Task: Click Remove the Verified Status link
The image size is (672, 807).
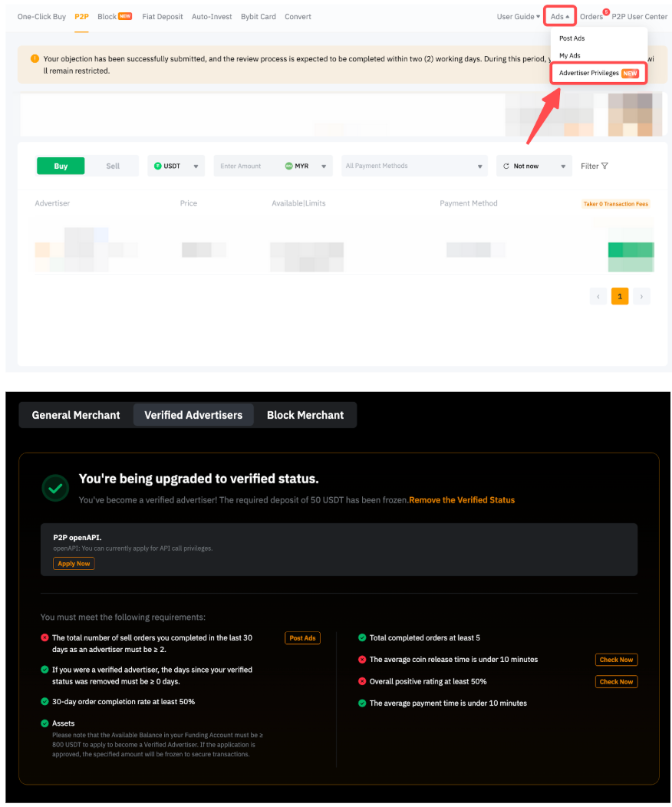Action: tap(462, 500)
